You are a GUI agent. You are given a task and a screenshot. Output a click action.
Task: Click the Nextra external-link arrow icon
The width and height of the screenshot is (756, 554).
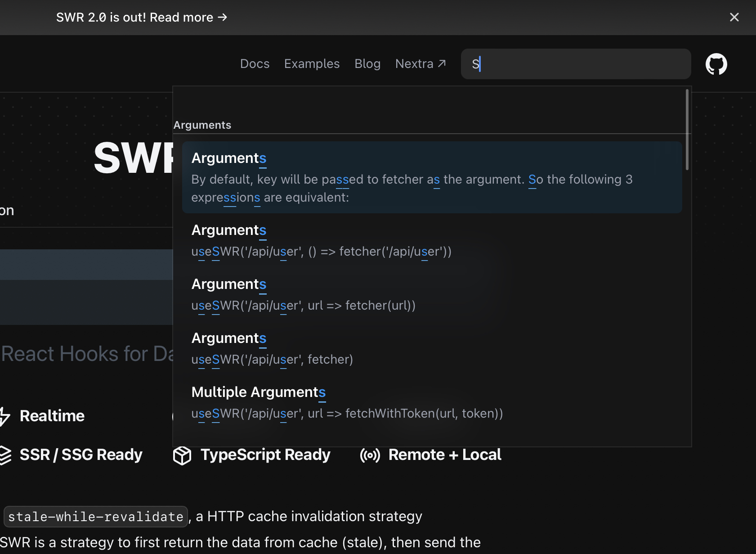pos(442,63)
